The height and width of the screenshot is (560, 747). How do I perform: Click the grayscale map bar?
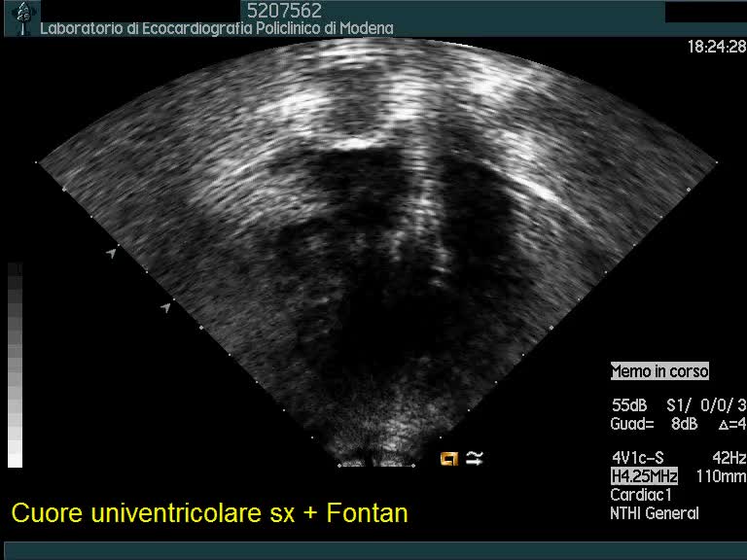[15, 365]
